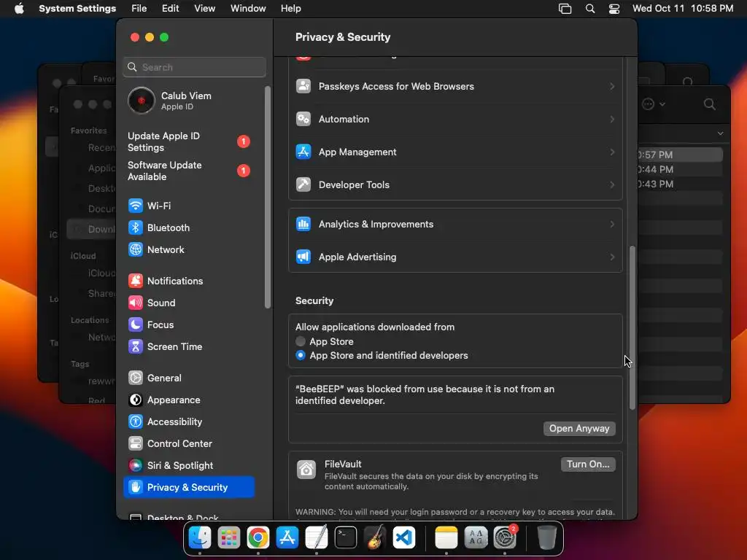Click the App Management icon
747x560 pixels.
click(x=303, y=152)
